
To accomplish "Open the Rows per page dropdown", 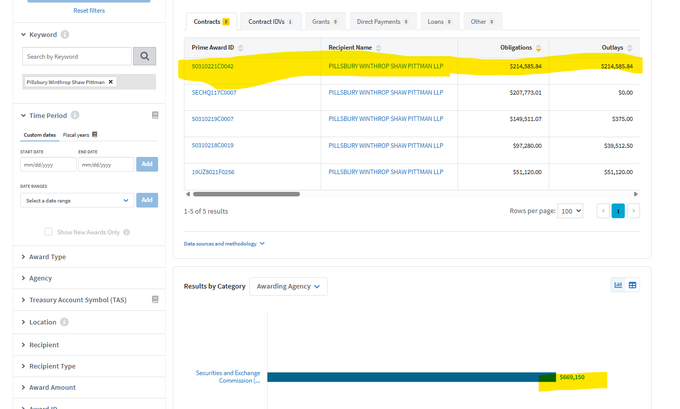I will point(570,211).
